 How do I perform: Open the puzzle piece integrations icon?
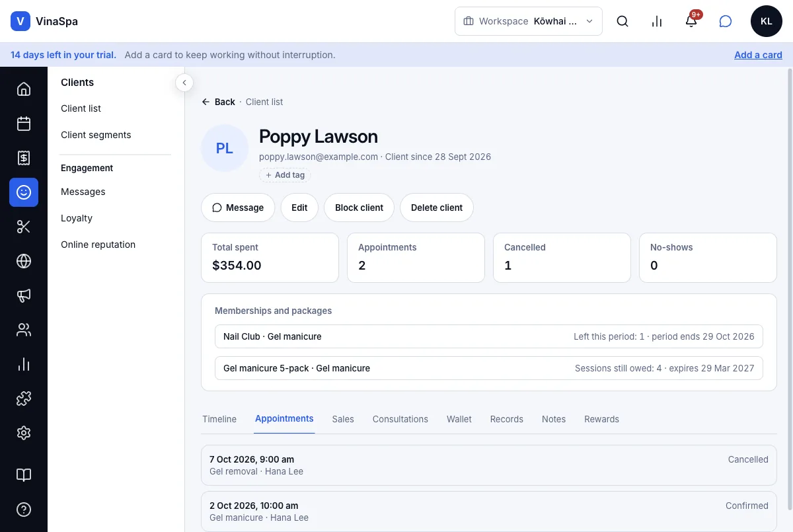tap(24, 399)
